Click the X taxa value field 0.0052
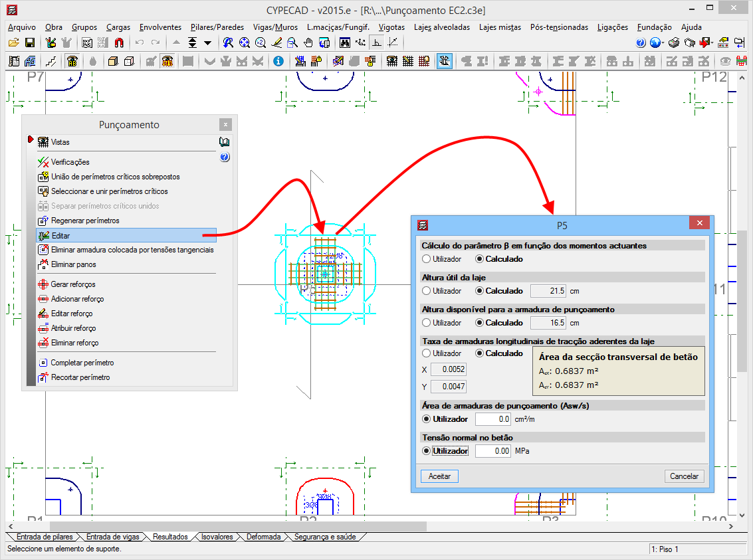The width and height of the screenshot is (753, 560). click(x=449, y=369)
